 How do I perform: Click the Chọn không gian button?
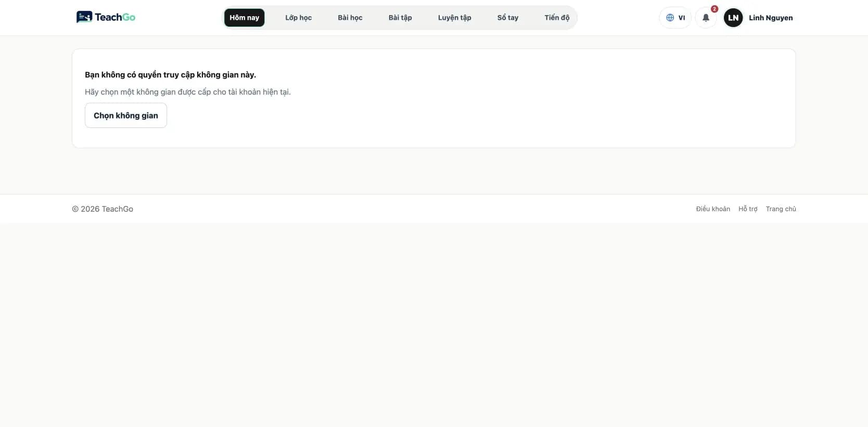pos(126,115)
